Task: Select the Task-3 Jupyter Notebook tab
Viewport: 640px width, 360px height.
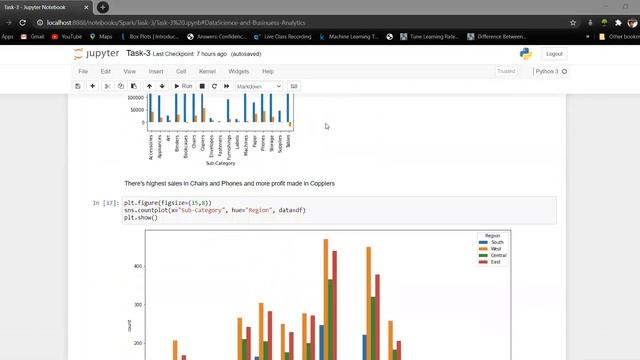Action: (x=45, y=7)
